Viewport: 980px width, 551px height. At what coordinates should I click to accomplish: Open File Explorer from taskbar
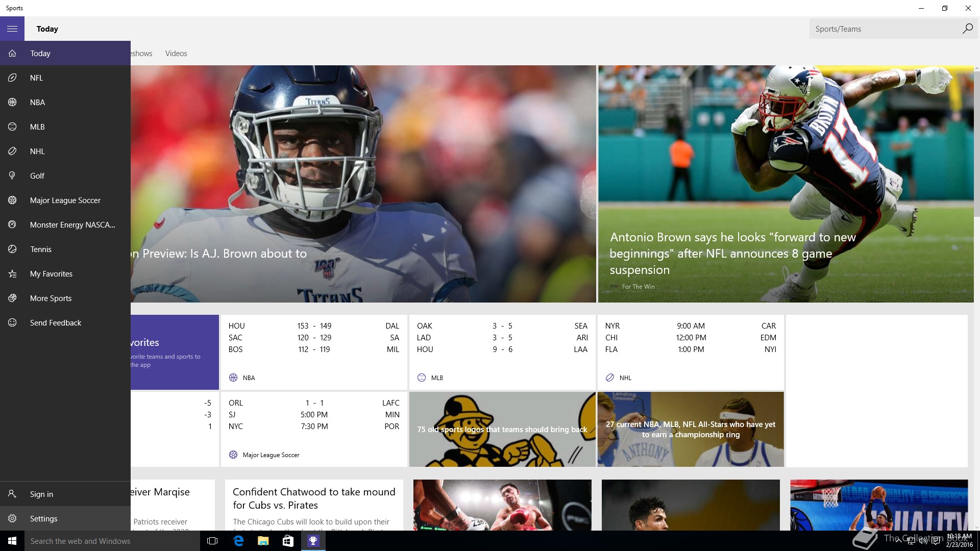pos(263,541)
